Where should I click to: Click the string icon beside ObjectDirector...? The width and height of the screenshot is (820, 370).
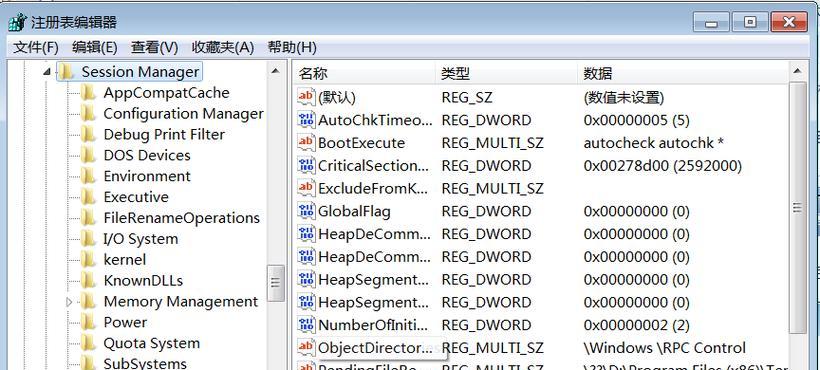306,347
